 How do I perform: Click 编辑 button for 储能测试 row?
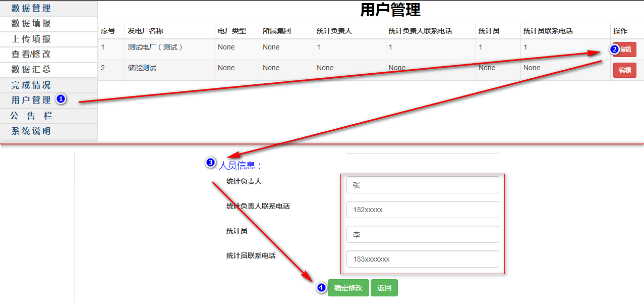pos(624,70)
